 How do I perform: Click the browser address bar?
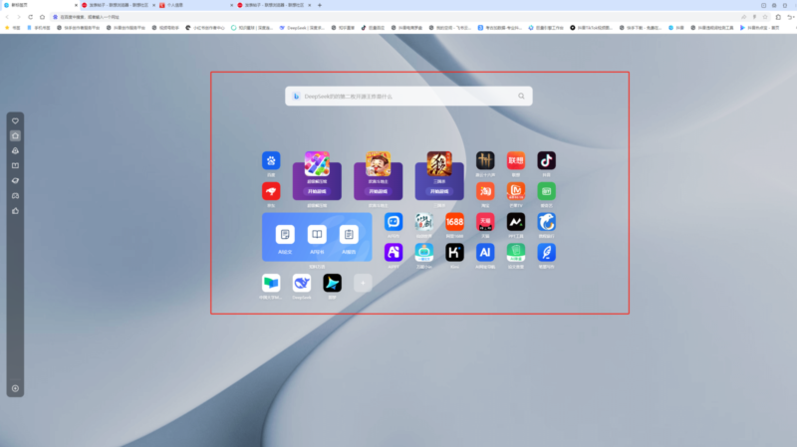(x=396, y=17)
